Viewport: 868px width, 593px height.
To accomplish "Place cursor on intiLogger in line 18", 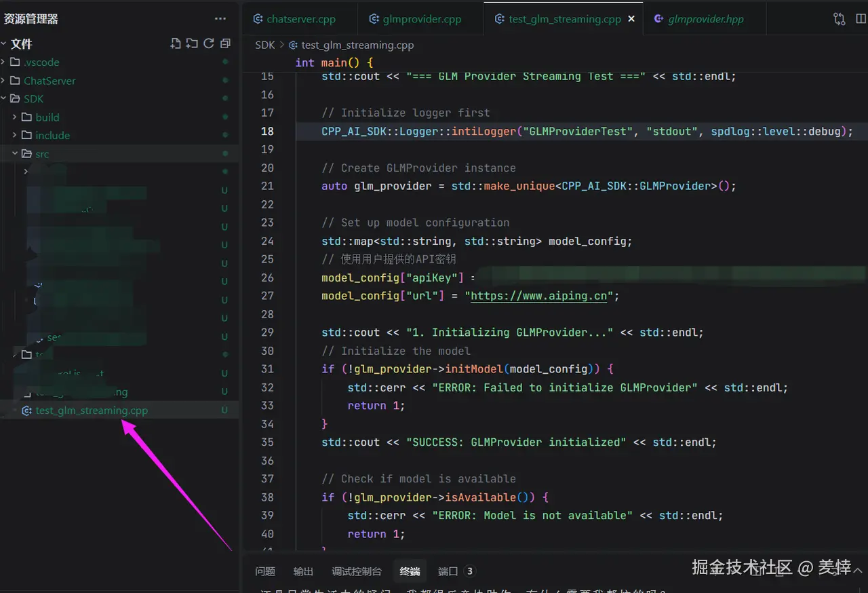I will [484, 131].
